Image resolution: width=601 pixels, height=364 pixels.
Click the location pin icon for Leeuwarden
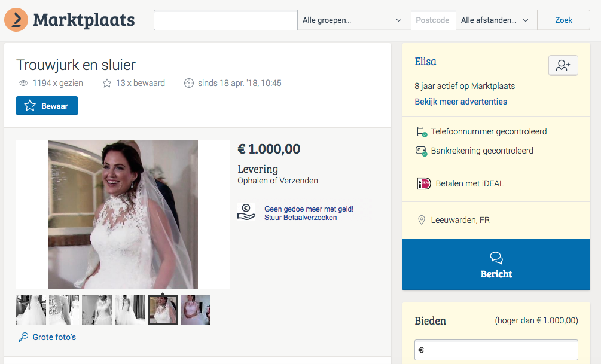(421, 220)
